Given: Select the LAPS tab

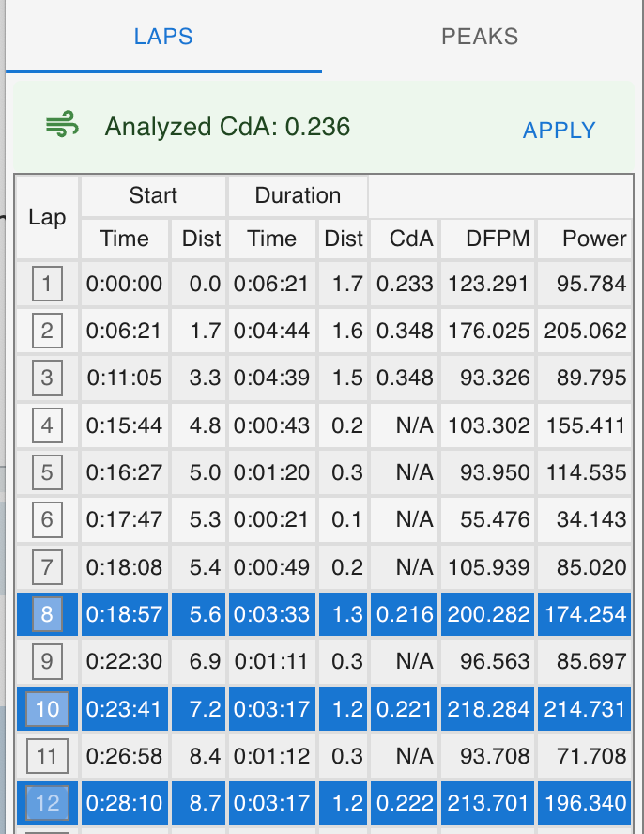Looking at the screenshot, I should tap(163, 37).
